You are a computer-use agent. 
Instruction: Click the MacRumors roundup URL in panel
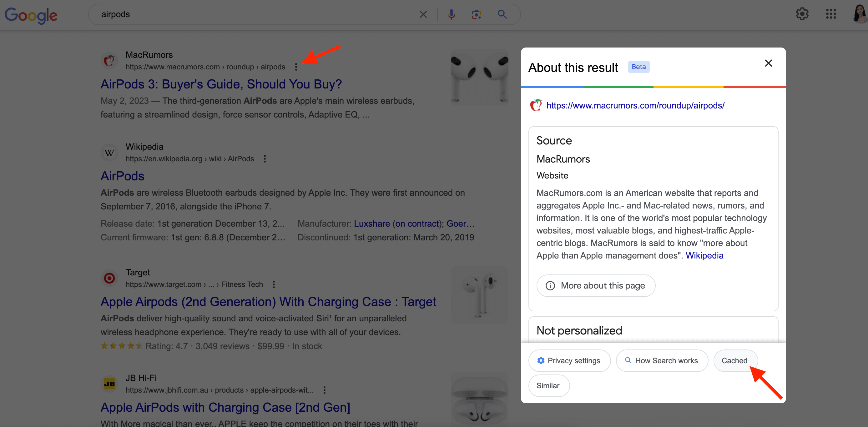635,105
